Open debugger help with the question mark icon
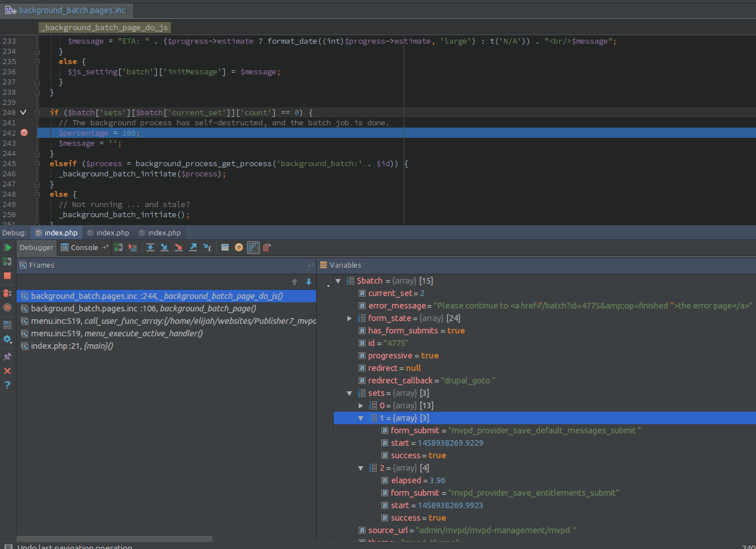 pos(7,385)
